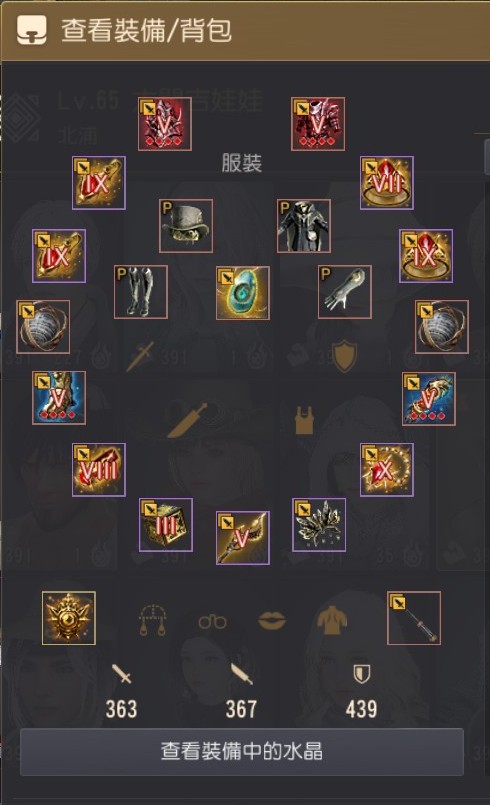Select the top hat costume slot
490x805 pixels.
point(186,226)
